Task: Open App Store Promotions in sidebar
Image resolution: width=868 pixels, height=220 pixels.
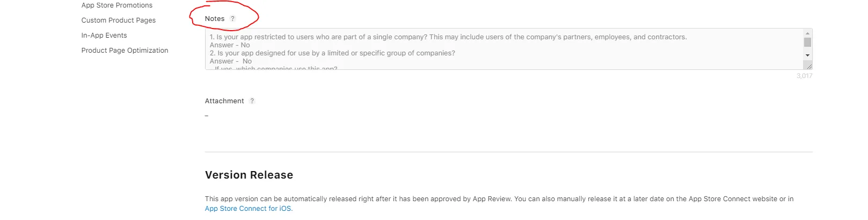Action: coord(116,5)
